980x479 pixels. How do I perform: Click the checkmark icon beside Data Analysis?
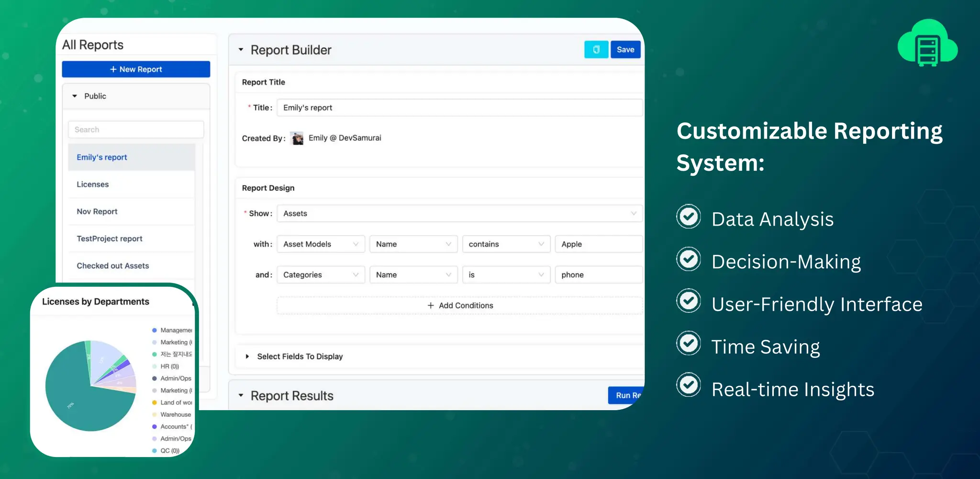[689, 217]
